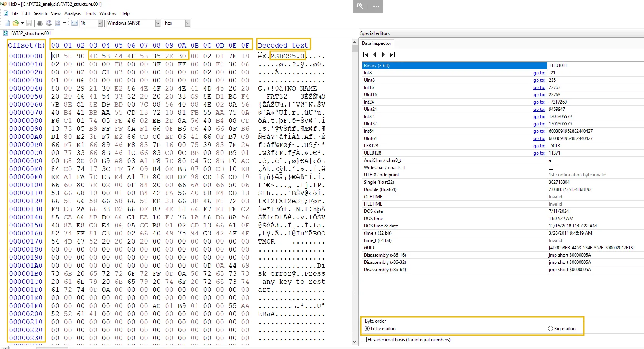Click go to link for Int16
This screenshot has width=644, height=349.
[539, 87]
